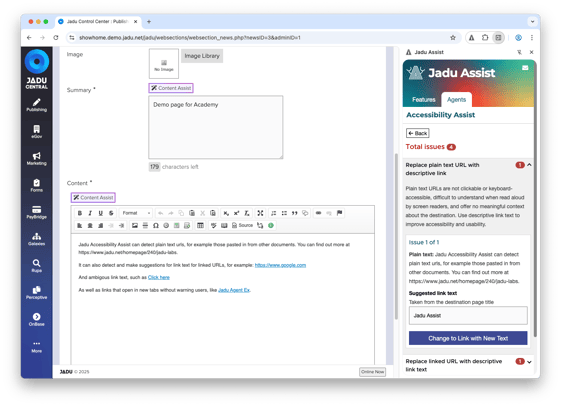Click the 'Click here' link in the editor
Viewport: 561px width, 406px height.
point(158,278)
